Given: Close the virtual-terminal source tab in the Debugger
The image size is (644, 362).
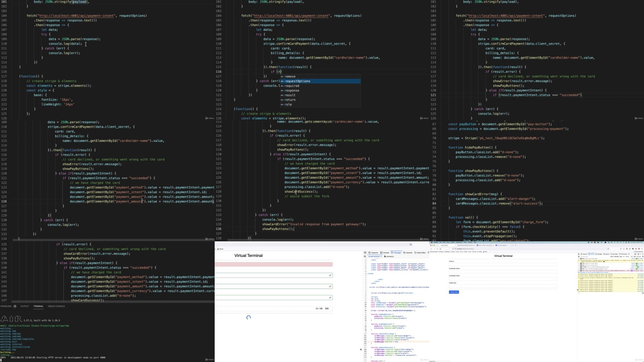Looking at the screenshot, I should tap(381, 256).
